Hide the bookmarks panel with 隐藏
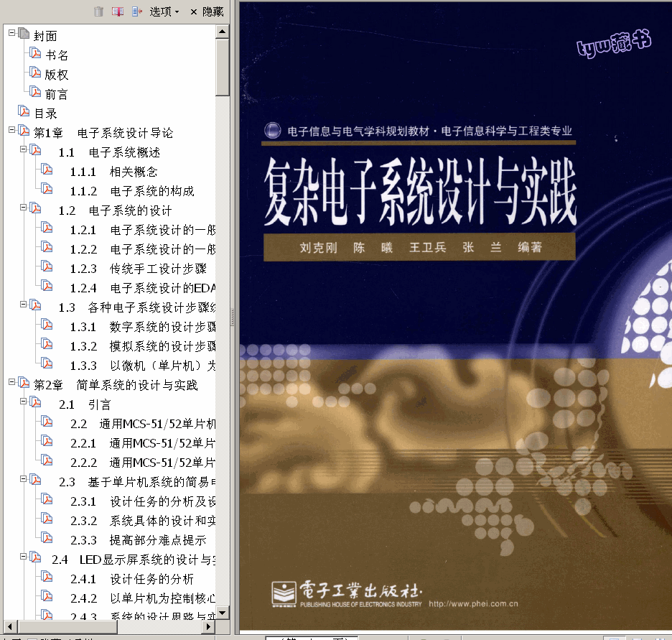This screenshot has height=640, width=672. [207, 11]
